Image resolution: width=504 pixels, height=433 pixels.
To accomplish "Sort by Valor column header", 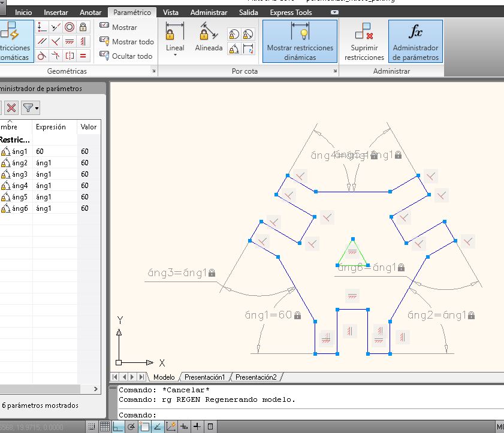I will pyautogui.click(x=89, y=127).
